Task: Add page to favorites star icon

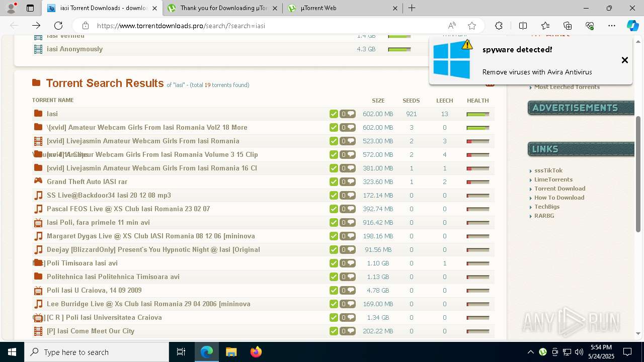Action: 471,26
